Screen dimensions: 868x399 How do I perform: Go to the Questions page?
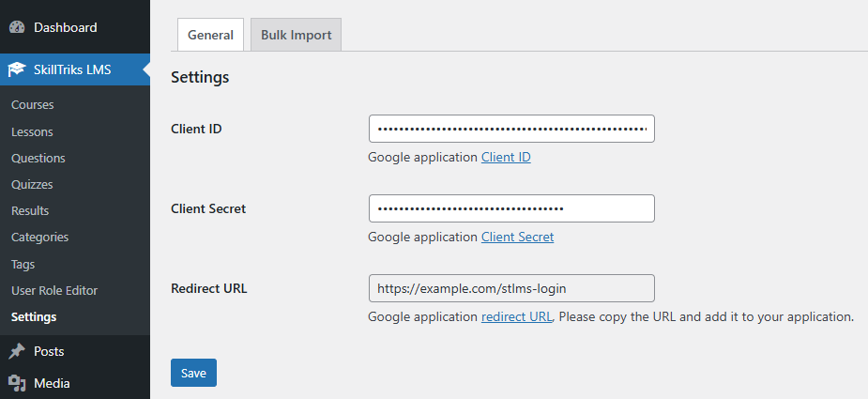point(38,158)
